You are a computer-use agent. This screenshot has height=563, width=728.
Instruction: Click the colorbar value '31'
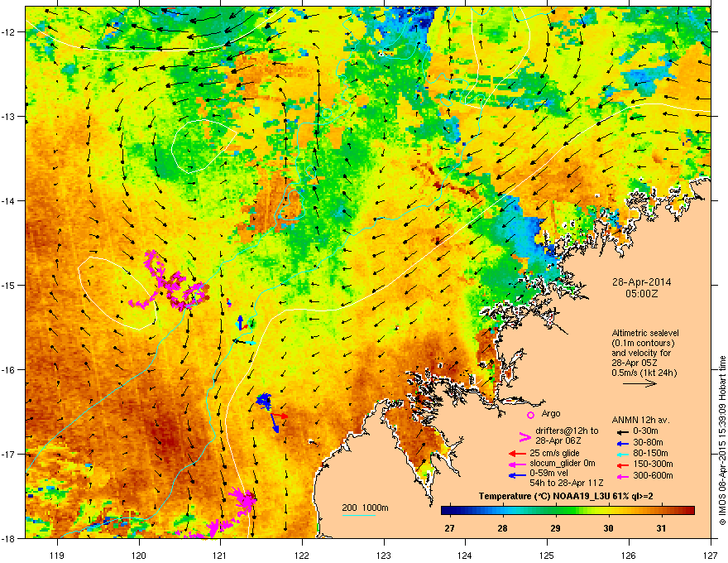tap(661, 528)
